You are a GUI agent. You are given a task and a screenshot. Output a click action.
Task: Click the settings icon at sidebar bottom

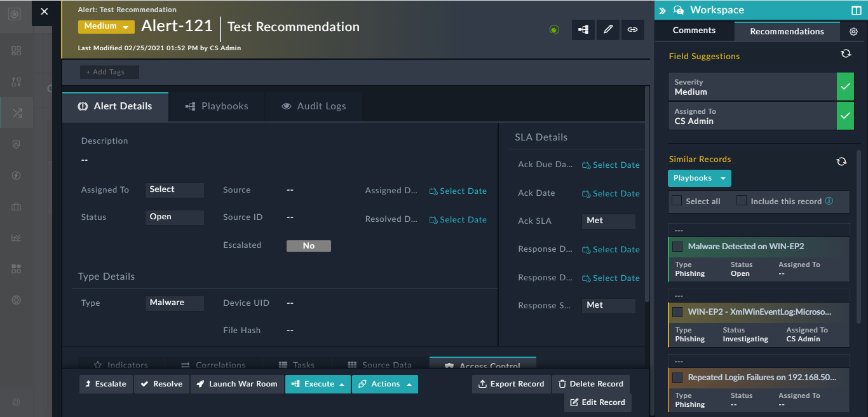click(x=17, y=402)
